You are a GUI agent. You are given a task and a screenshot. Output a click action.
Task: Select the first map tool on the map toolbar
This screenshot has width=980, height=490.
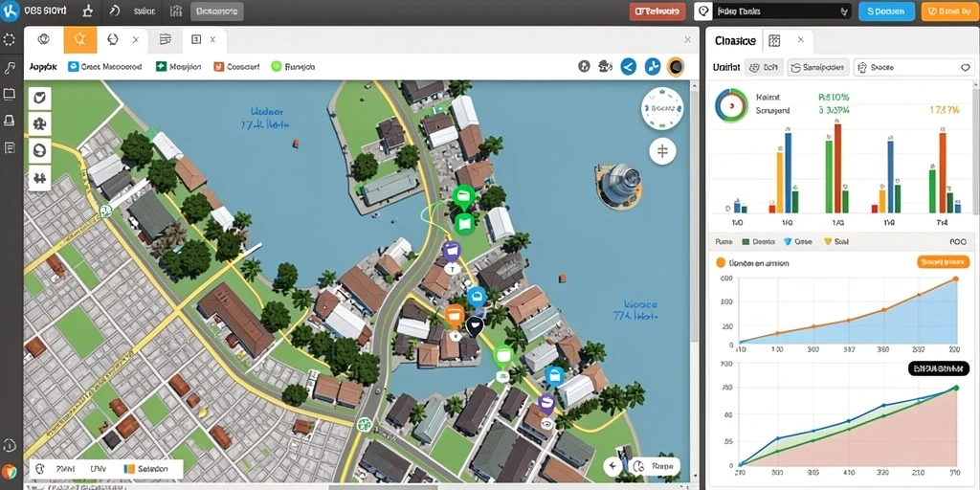40,99
